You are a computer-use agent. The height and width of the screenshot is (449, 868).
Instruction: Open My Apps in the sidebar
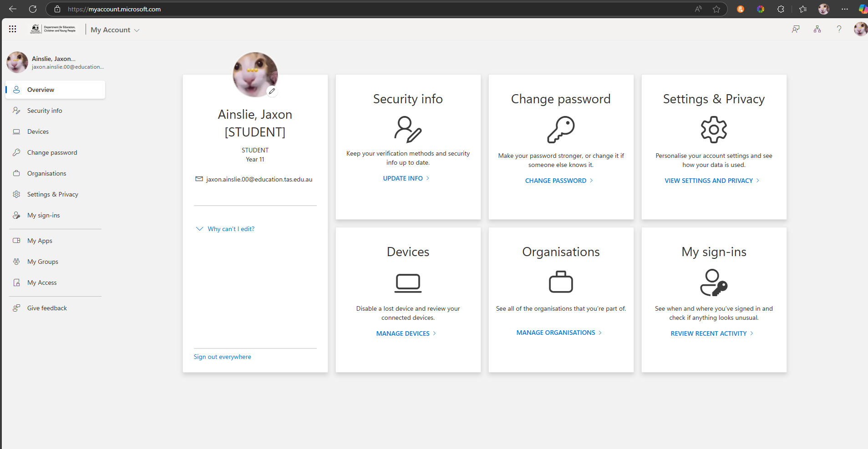56,241
